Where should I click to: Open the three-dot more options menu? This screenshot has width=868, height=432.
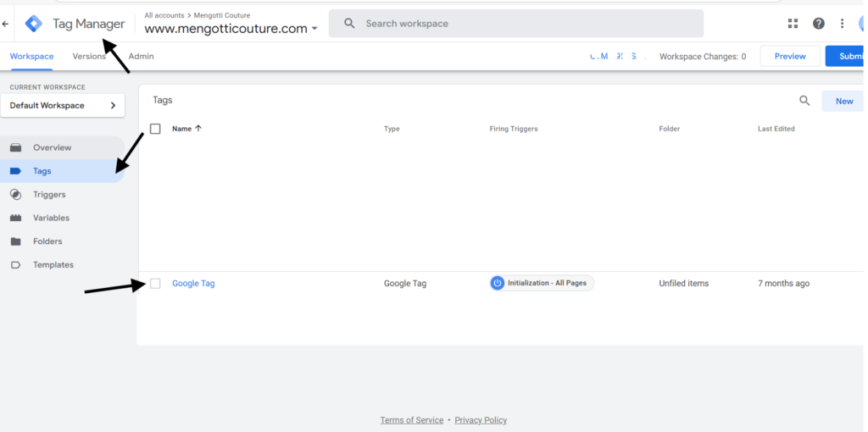[842, 23]
